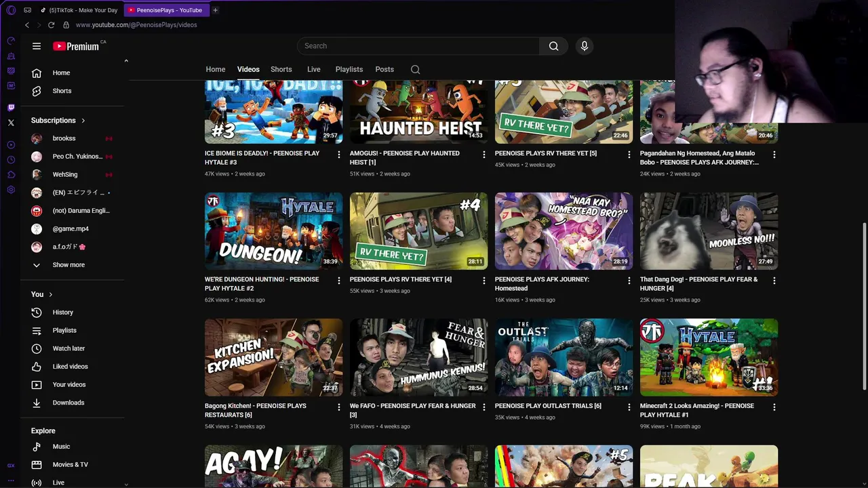868x488 pixels.
Task: Play Kitchen Expansion video thumbnail
Action: point(273,357)
